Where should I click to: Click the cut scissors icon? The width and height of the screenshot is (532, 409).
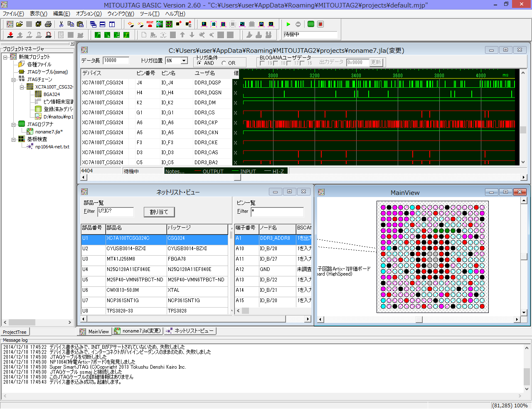click(61, 24)
